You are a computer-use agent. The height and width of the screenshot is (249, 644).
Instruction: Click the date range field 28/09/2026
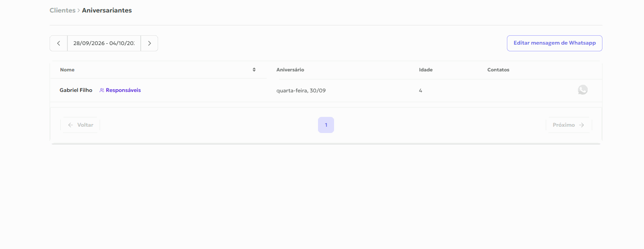coord(104,43)
